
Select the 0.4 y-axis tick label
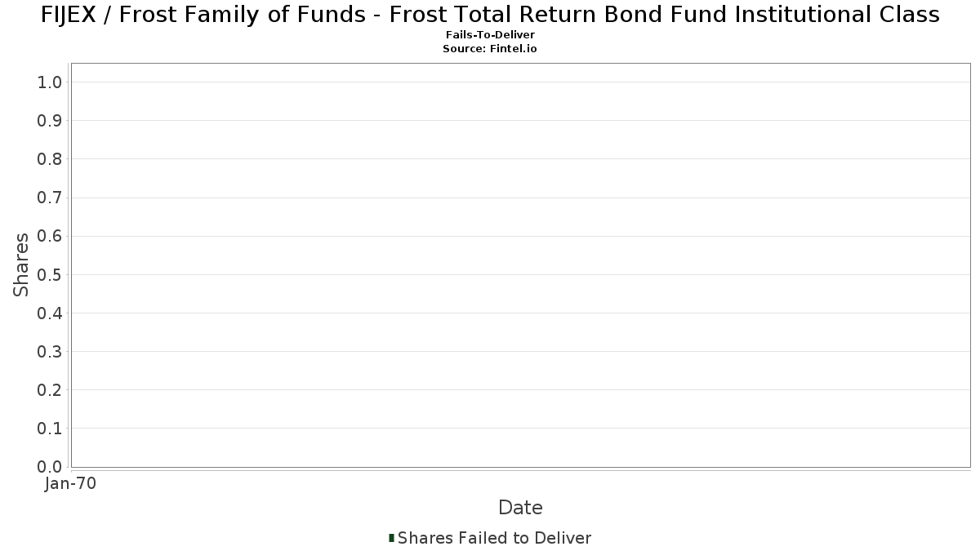[50, 313]
